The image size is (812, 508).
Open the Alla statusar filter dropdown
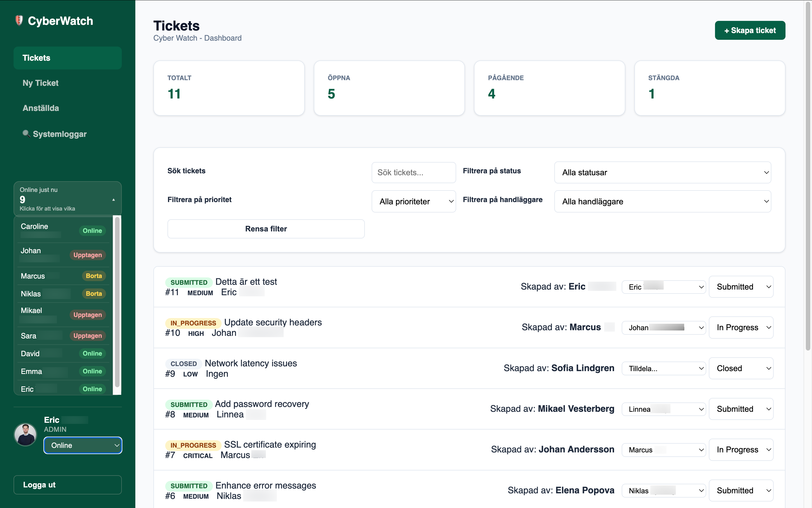pos(663,172)
